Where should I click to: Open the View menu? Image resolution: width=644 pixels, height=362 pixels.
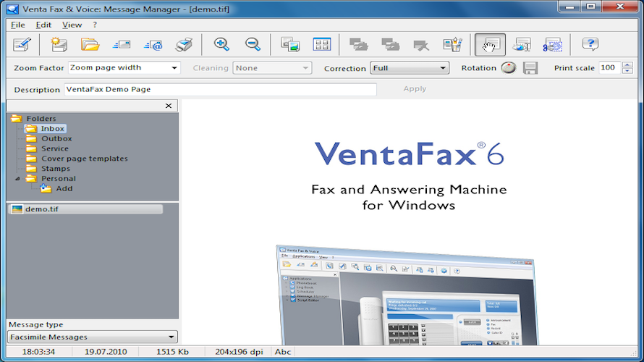(72, 25)
